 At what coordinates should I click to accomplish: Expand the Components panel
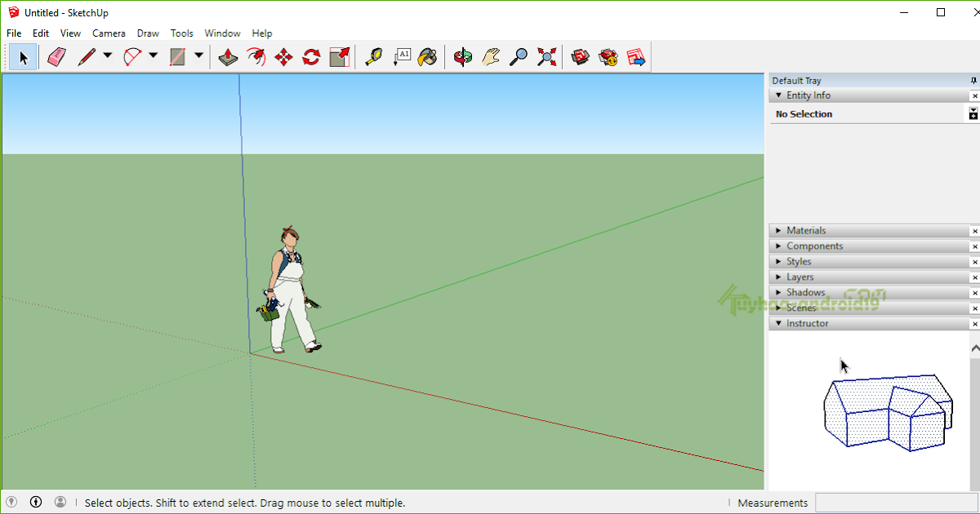pyautogui.click(x=778, y=246)
